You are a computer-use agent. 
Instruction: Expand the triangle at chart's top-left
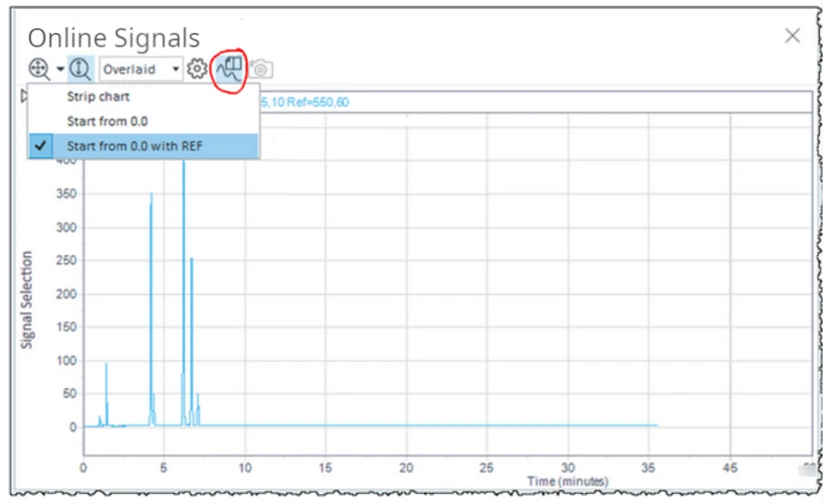pos(25,95)
